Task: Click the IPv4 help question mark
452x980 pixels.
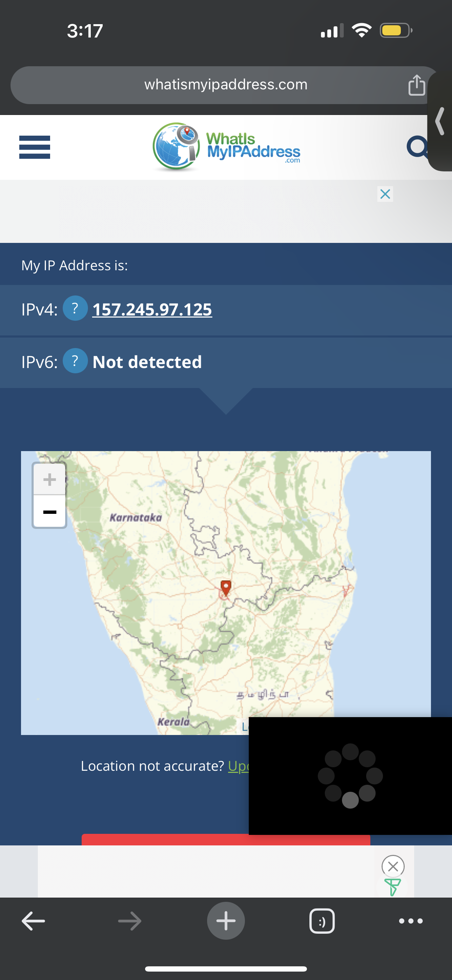Action: click(x=75, y=308)
